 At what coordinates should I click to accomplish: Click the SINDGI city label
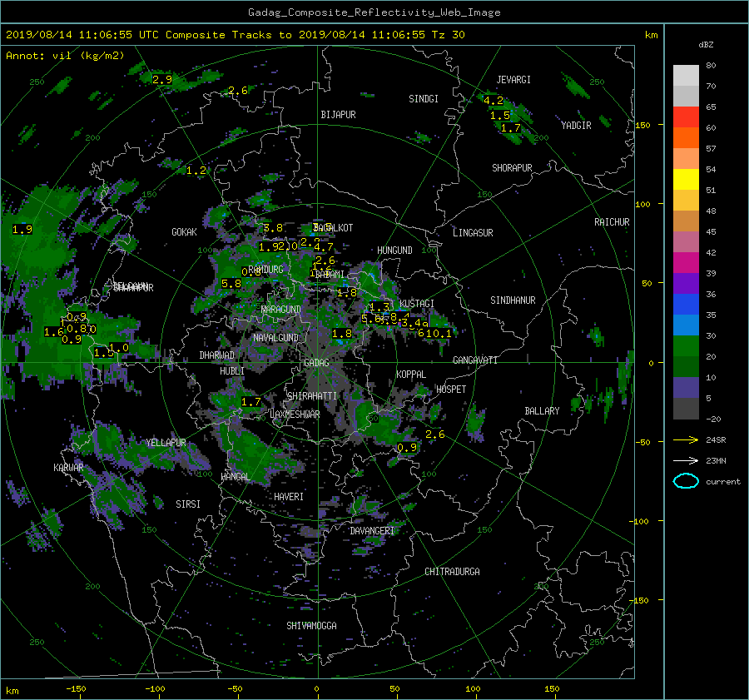coord(424,99)
